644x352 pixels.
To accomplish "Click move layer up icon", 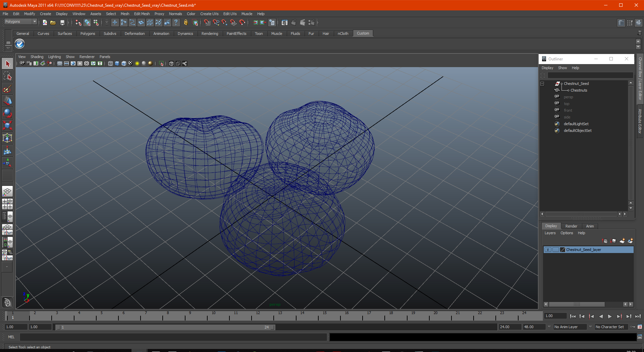I will click(x=605, y=241).
